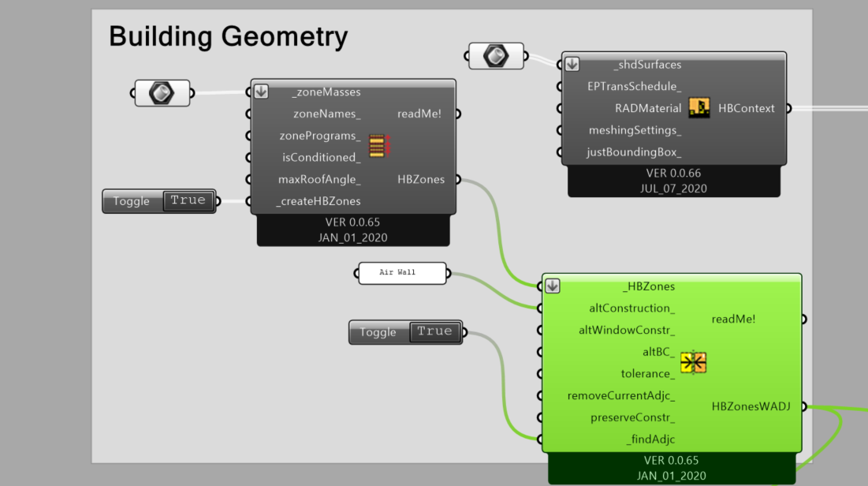Click the maxRoofAngle_ input label
The image size is (868, 486).
319,180
